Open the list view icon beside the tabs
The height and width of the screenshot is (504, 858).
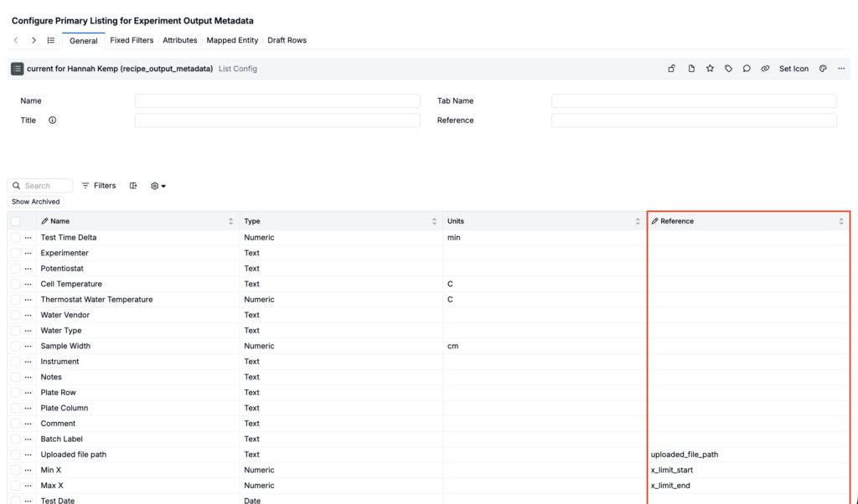51,40
